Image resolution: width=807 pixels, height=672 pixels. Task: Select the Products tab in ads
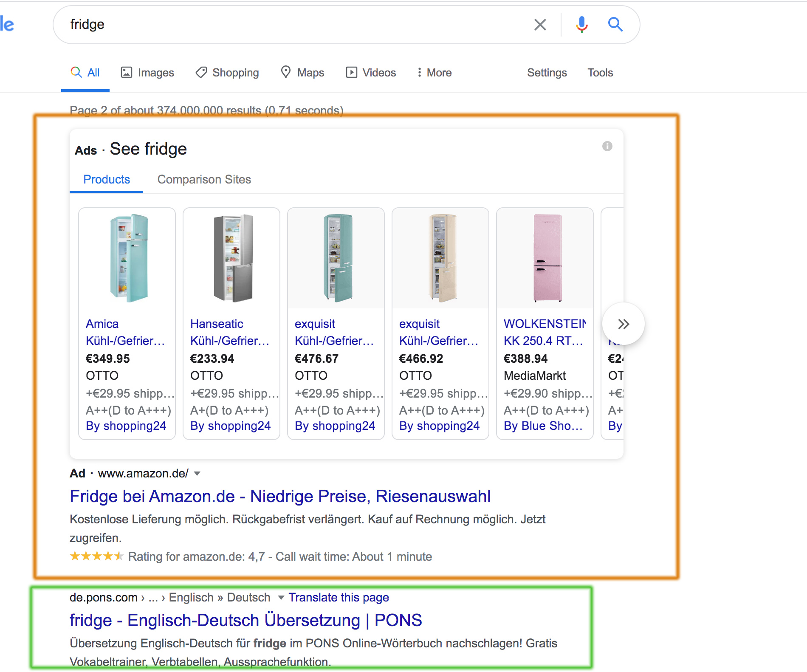click(x=106, y=180)
